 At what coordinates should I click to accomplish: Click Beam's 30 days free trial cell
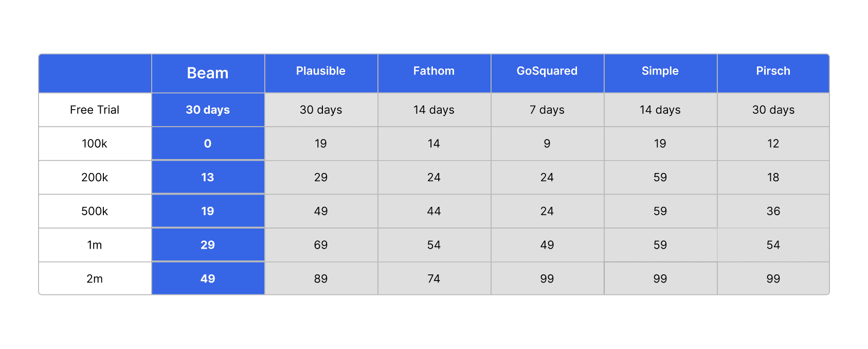click(208, 110)
